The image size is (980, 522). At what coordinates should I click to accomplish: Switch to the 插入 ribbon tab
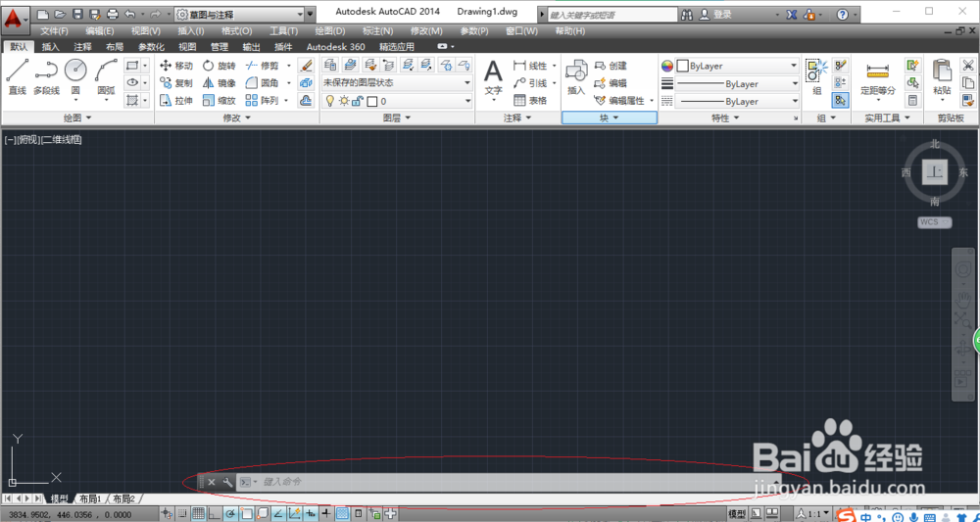pyautogui.click(x=51, y=46)
